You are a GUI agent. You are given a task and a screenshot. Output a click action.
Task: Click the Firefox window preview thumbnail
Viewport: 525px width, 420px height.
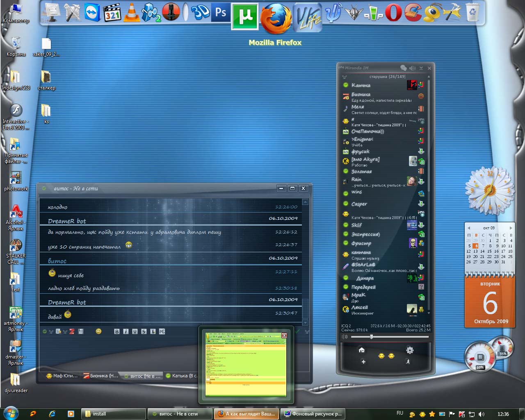[x=246, y=364]
